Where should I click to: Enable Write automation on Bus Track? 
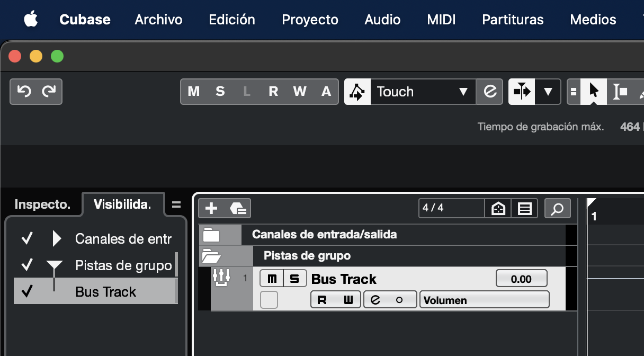tap(348, 300)
